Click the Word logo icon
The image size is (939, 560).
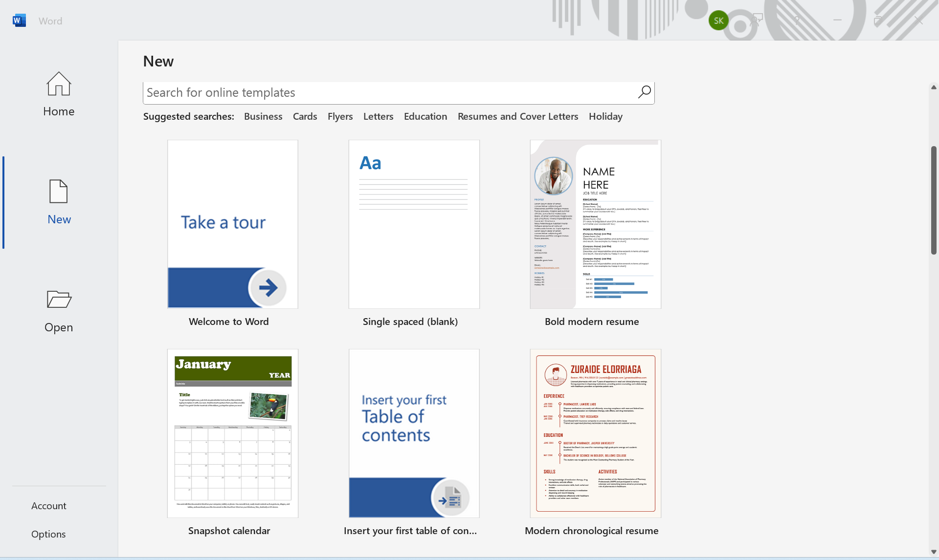click(19, 21)
